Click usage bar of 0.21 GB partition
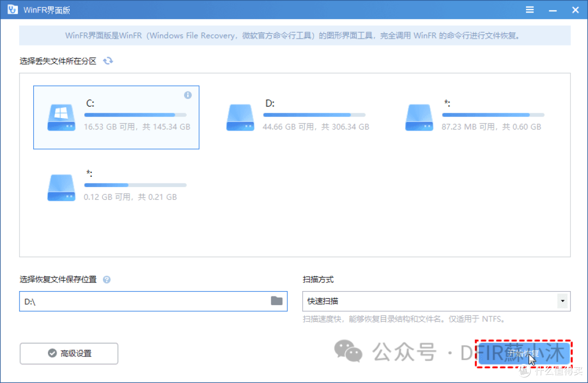This screenshot has height=383, width=588. click(136, 185)
